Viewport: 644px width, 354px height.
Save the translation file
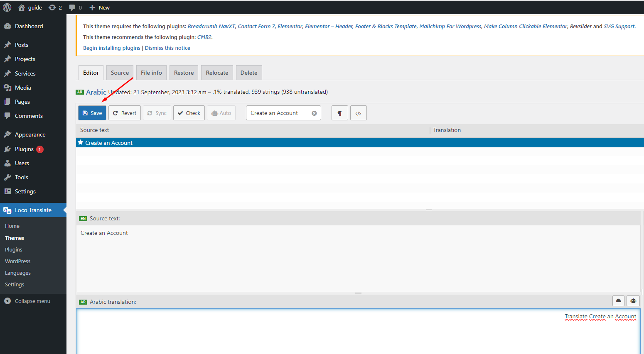[92, 113]
